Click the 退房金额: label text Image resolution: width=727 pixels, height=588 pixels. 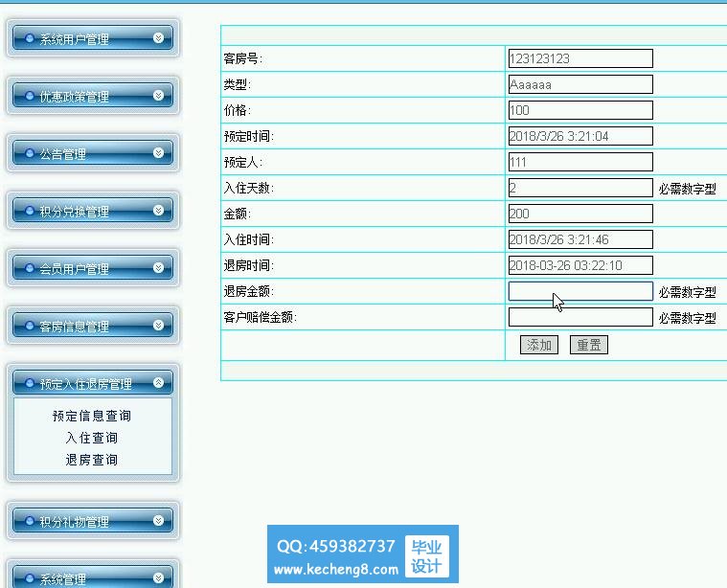pyautogui.click(x=248, y=292)
